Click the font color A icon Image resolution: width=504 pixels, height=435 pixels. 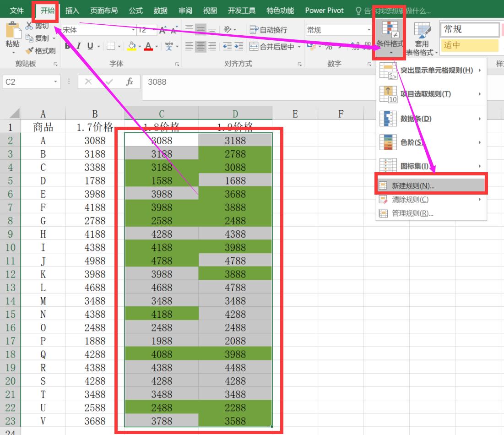[x=148, y=46]
